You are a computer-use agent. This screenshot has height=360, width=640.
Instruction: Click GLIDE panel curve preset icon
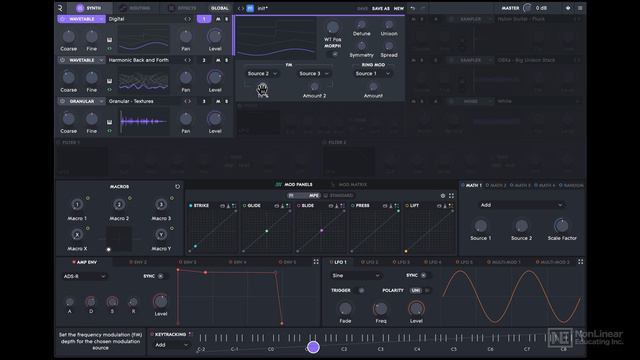(x=282, y=206)
